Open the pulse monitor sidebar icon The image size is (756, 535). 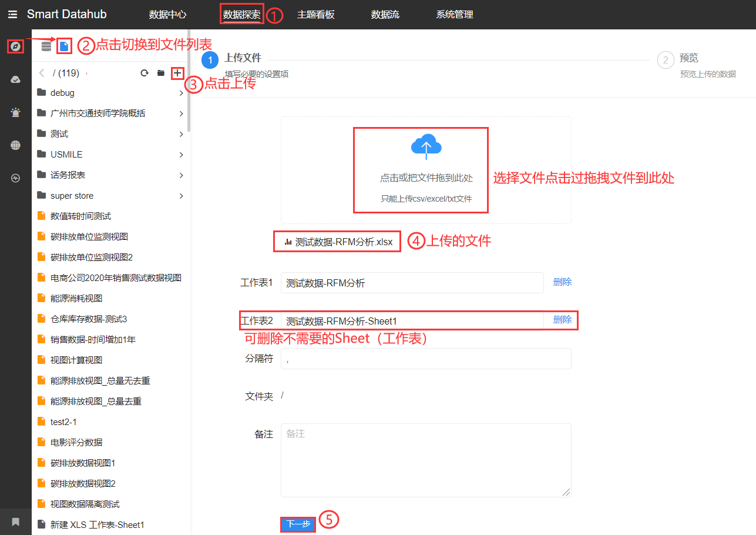[16, 178]
